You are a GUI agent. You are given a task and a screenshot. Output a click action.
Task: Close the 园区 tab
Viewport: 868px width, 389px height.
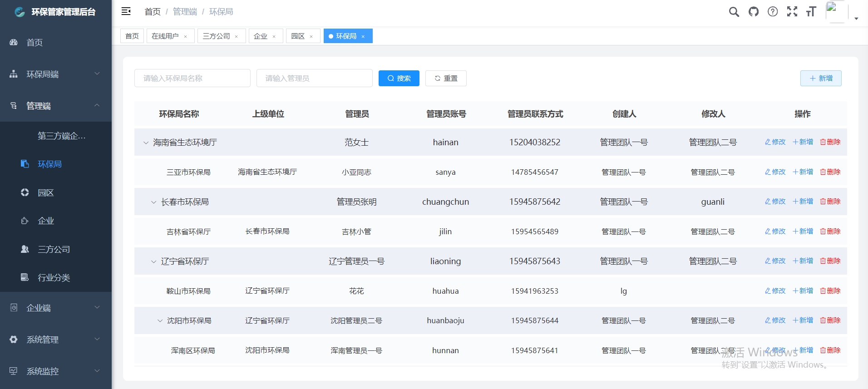click(311, 36)
